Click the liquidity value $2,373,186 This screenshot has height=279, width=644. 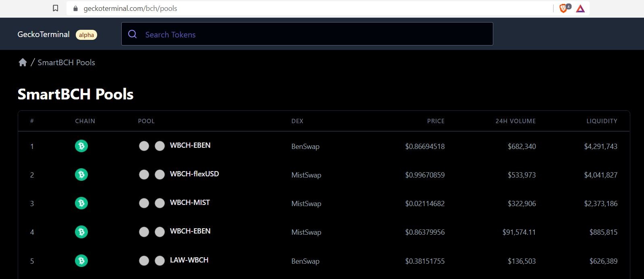pyautogui.click(x=600, y=204)
